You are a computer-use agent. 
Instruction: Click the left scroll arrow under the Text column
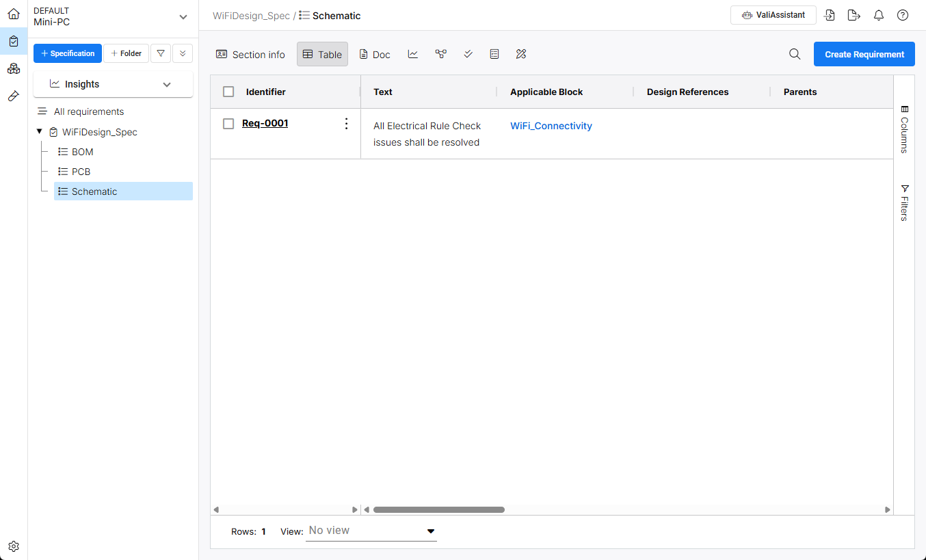[x=367, y=509]
